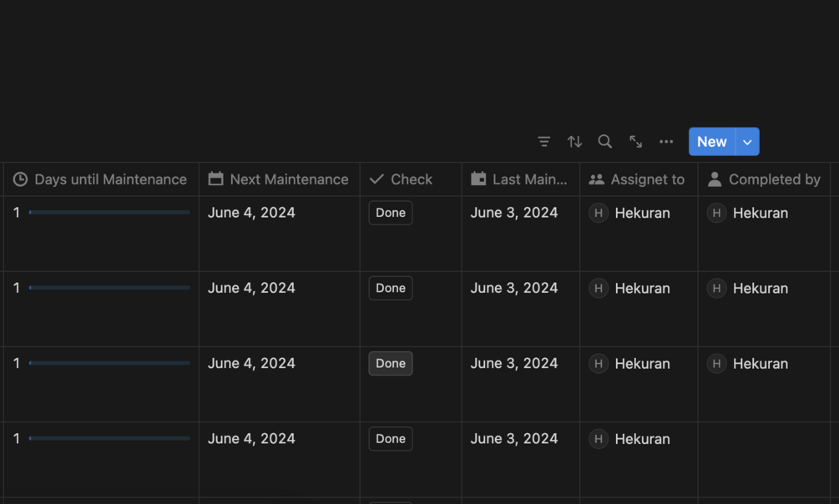This screenshot has height=504, width=839.
Task: Click the expand full-page arrows icon
Action: (635, 142)
